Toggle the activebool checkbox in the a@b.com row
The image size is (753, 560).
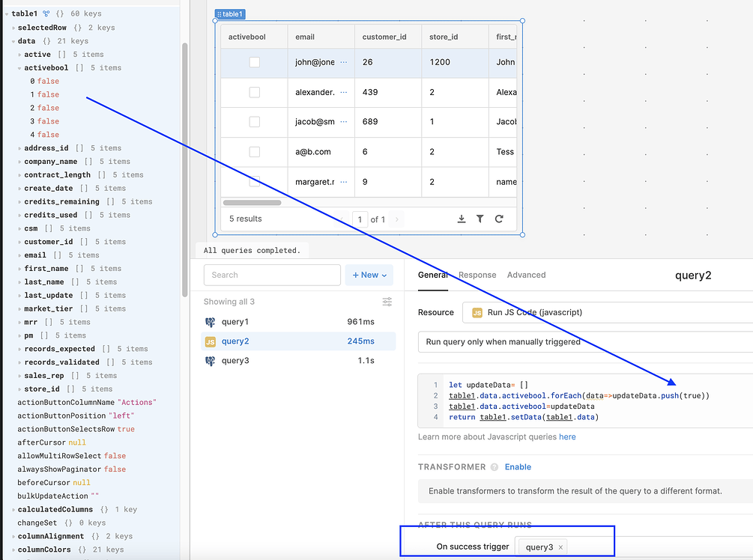(x=255, y=152)
